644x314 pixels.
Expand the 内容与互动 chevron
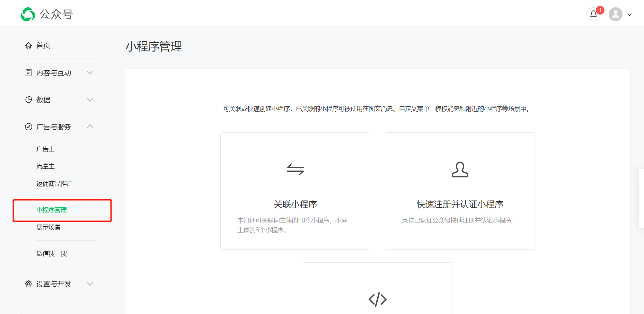pos(90,72)
